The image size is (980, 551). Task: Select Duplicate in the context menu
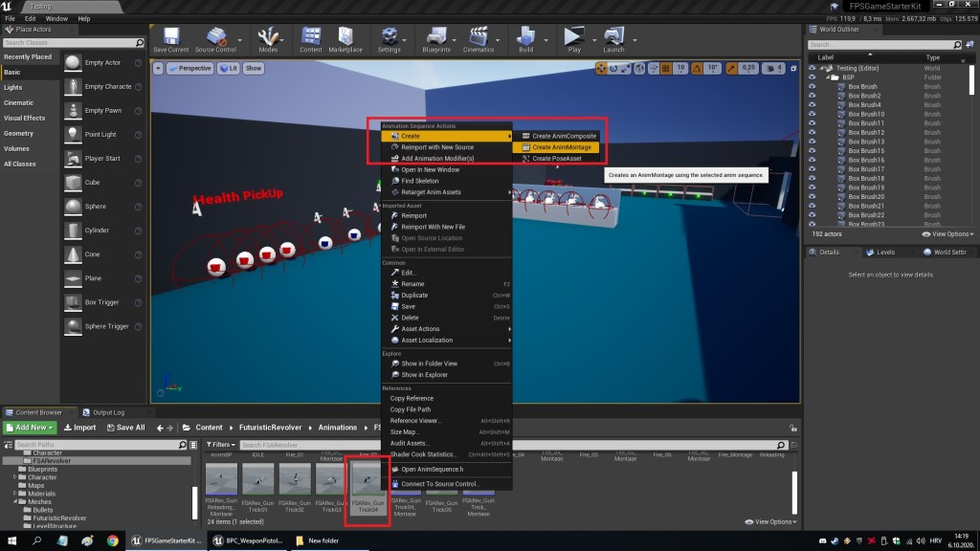[x=414, y=296]
